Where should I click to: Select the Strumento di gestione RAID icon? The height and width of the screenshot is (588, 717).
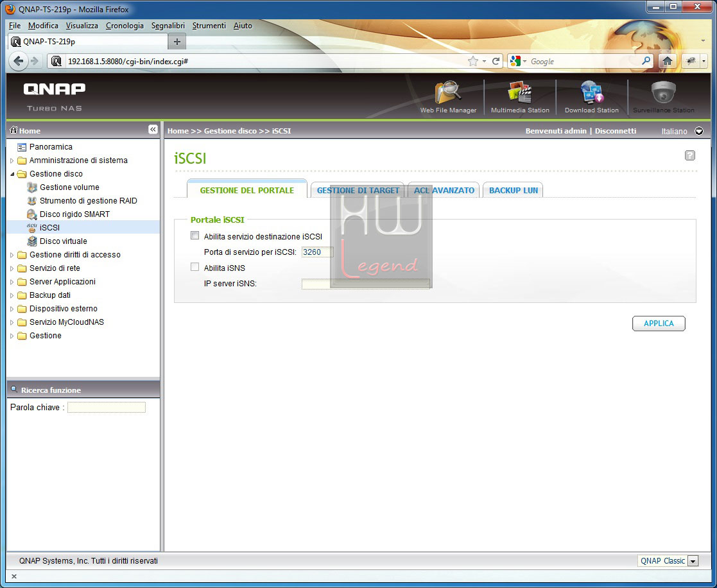tap(32, 201)
